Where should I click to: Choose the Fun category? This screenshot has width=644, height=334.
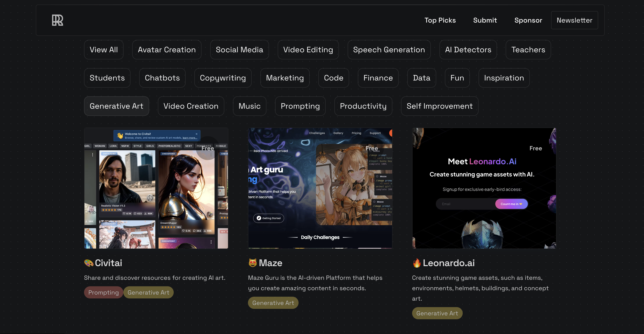click(x=457, y=78)
